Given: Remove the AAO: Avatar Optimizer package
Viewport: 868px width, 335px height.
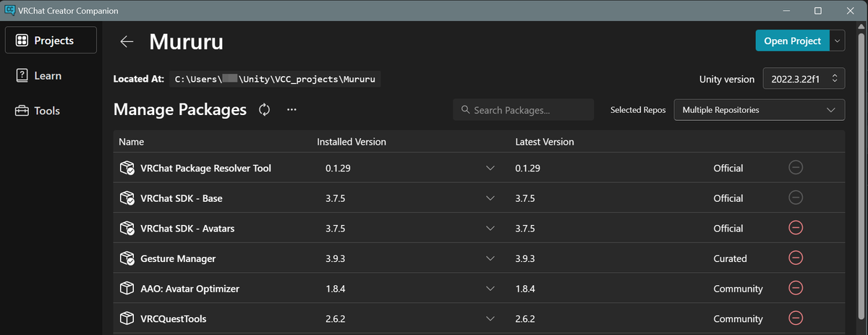Looking at the screenshot, I should (795, 288).
